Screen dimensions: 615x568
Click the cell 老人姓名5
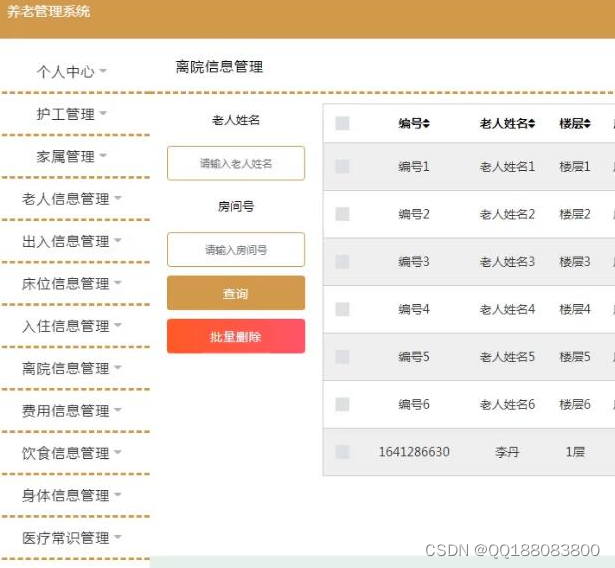[x=507, y=357]
